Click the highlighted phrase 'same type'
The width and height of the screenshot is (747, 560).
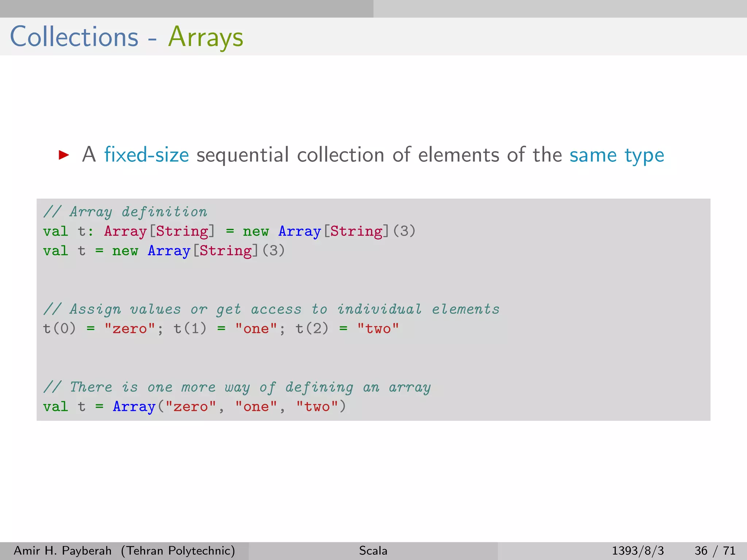point(617,155)
